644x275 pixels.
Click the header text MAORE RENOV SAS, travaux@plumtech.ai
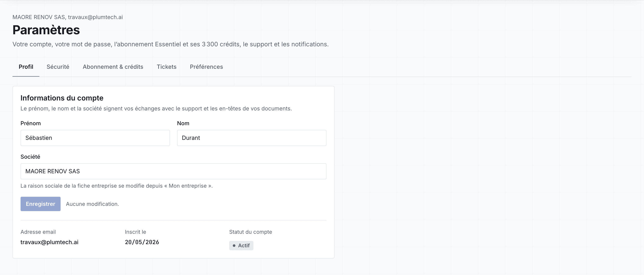[x=68, y=17]
